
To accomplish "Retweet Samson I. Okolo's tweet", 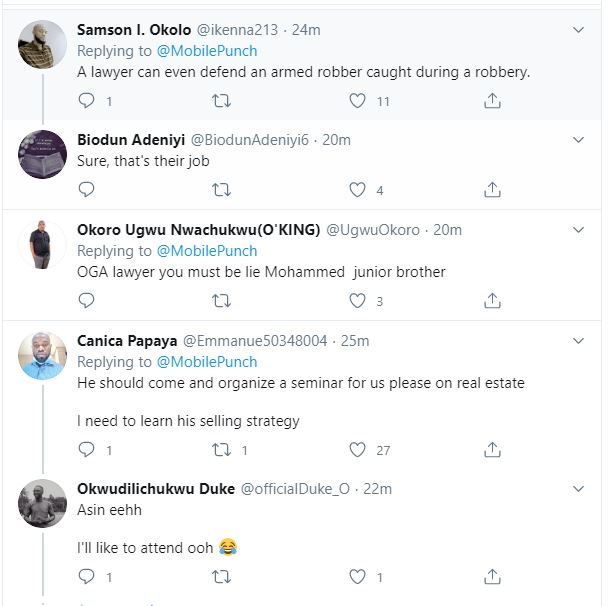I will click(222, 100).
